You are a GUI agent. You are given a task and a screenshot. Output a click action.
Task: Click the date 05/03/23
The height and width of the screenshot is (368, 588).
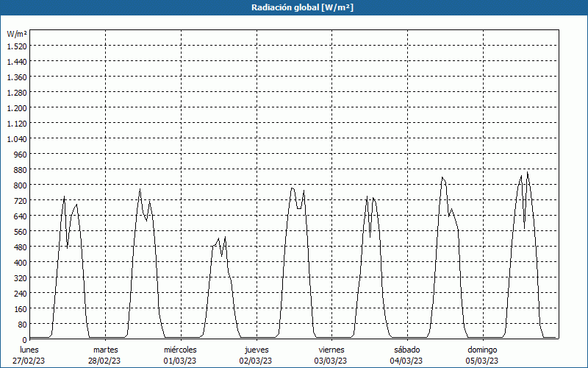pos(482,361)
